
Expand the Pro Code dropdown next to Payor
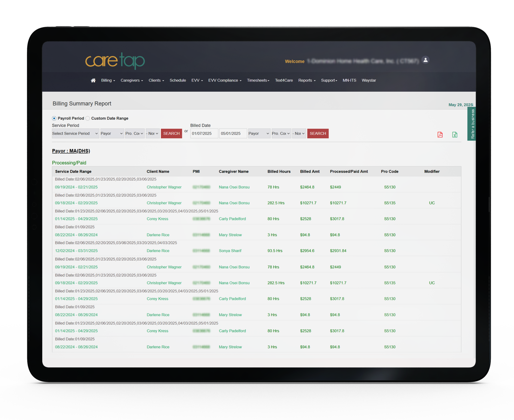coord(134,133)
